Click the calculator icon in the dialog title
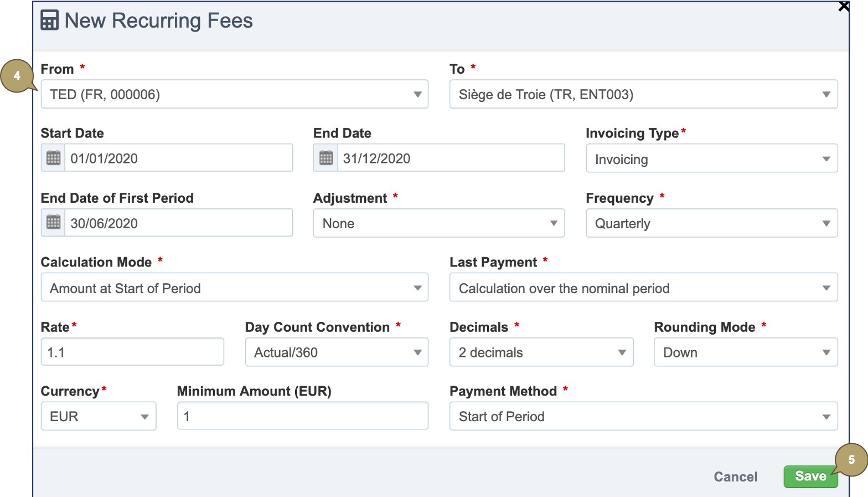This screenshot has width=868, height=497. point(49,20)
